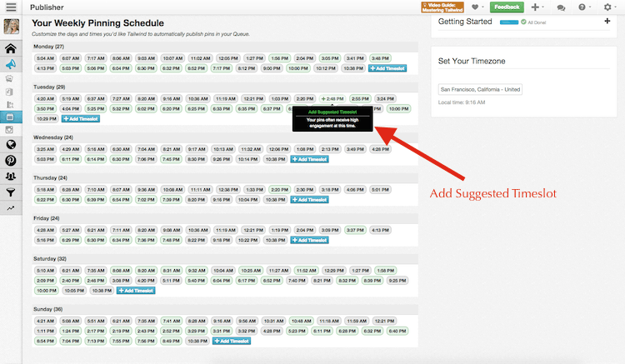
Task: Click the Feedback button
Action: (507, 7)
